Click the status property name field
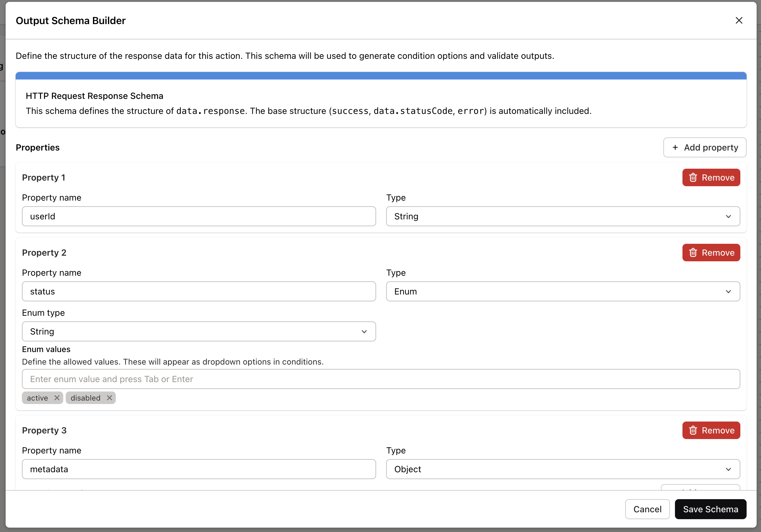Image resolution: width=761 pixels, height=532 pixels. click(198, 292)
